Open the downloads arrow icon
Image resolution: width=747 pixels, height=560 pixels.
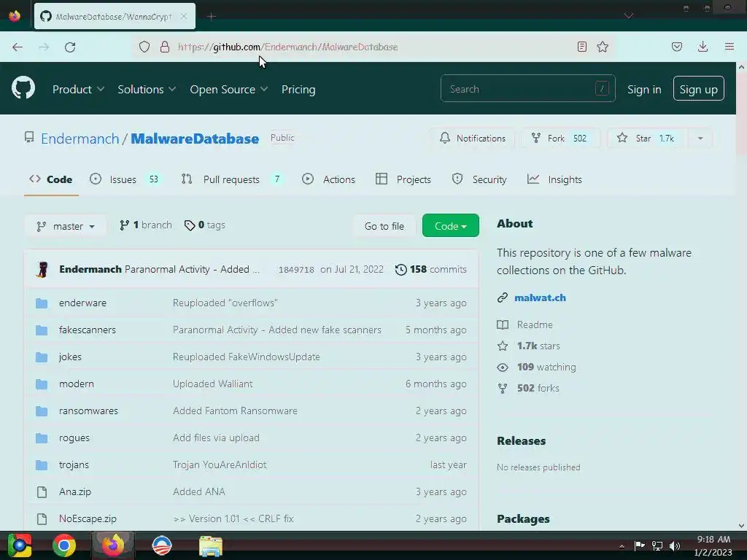click(x=703, y=47)
